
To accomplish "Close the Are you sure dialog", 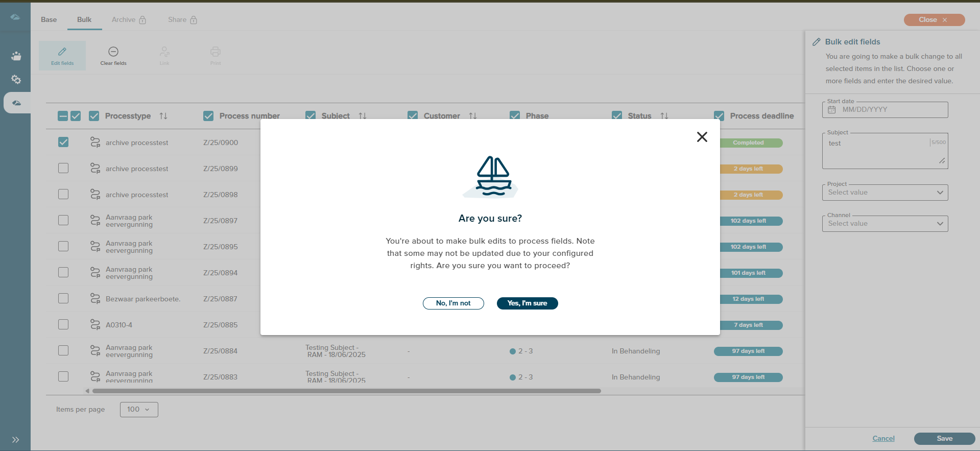I will 702,137.
